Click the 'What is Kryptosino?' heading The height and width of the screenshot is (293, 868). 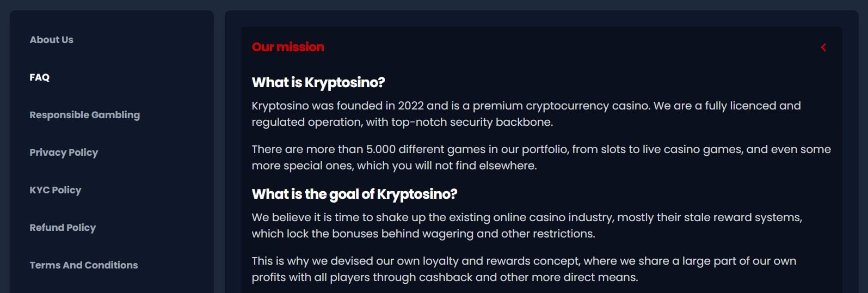[x=318, y=82]
